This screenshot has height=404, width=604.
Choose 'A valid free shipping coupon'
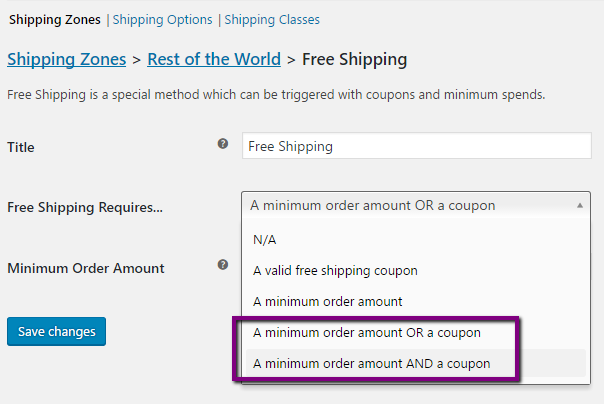click(x=335, y=270)
